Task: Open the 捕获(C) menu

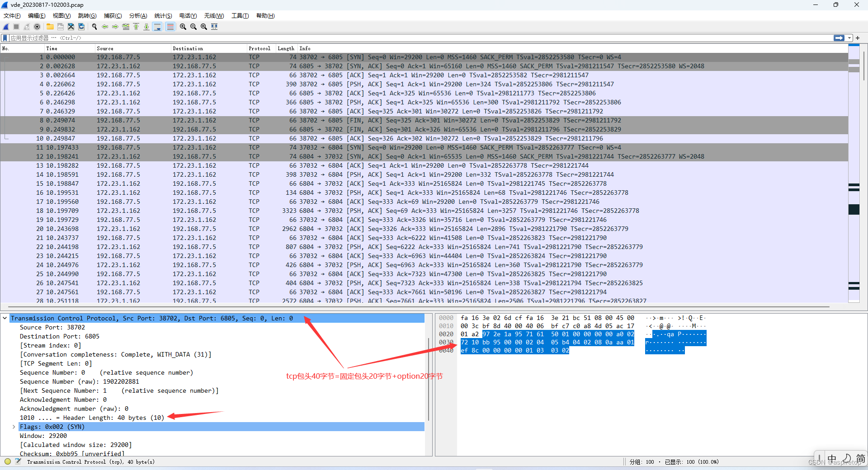Action: pyautogui.click(x=113, y=16)
